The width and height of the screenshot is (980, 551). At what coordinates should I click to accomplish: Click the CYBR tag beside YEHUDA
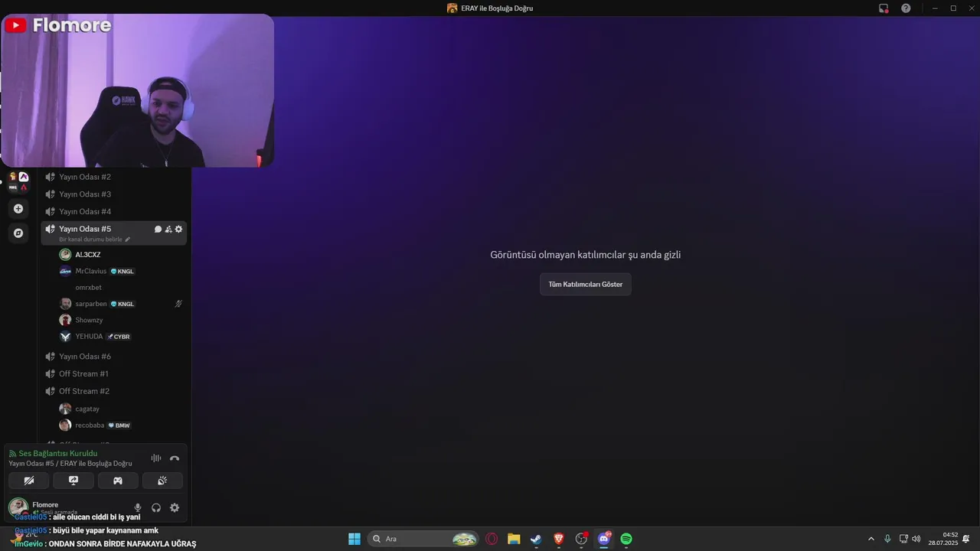pyautogui.click(x=119, y=337)
